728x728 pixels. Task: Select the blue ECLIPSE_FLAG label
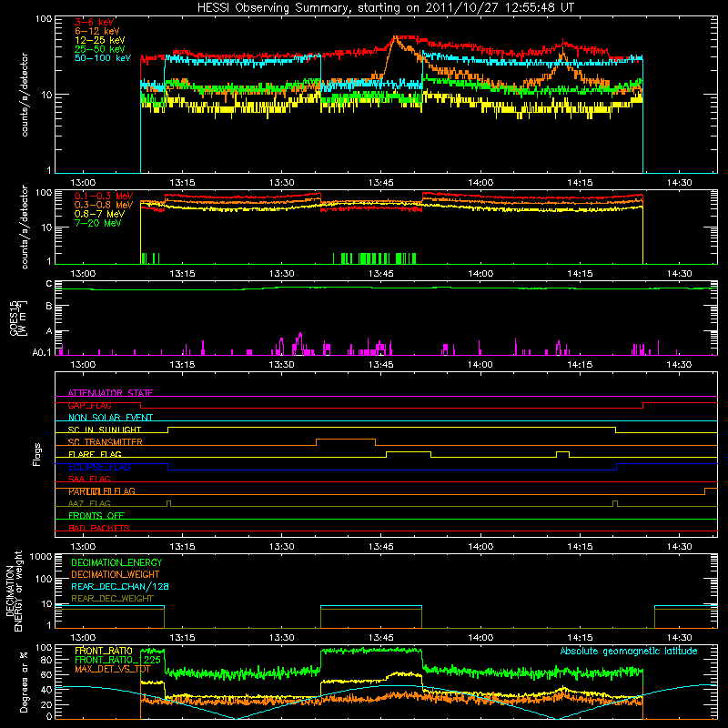coord(99,467)
